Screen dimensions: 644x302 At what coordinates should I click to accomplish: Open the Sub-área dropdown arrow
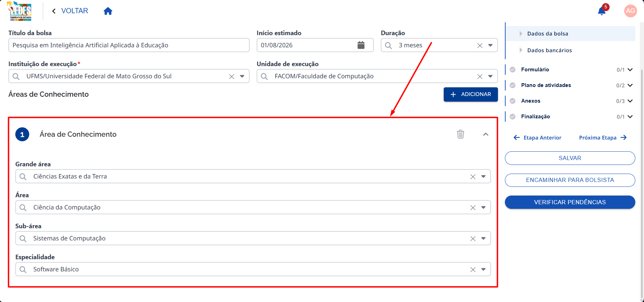483,238
